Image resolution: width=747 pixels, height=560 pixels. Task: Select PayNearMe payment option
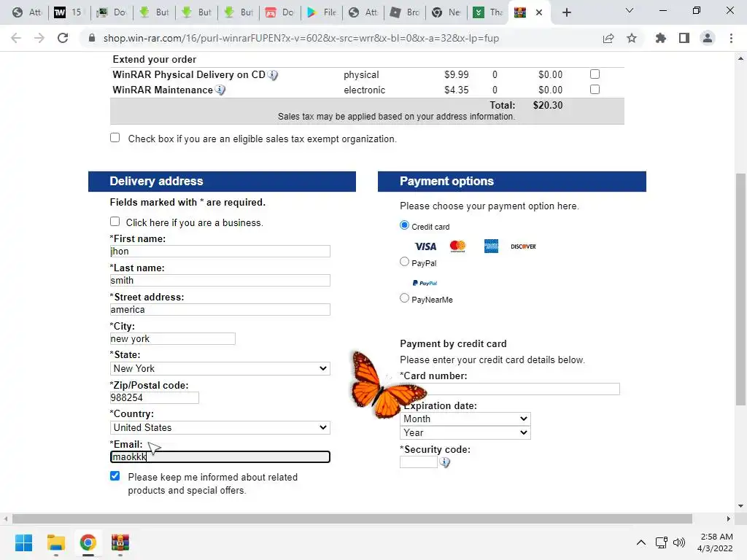click(404, 298)
